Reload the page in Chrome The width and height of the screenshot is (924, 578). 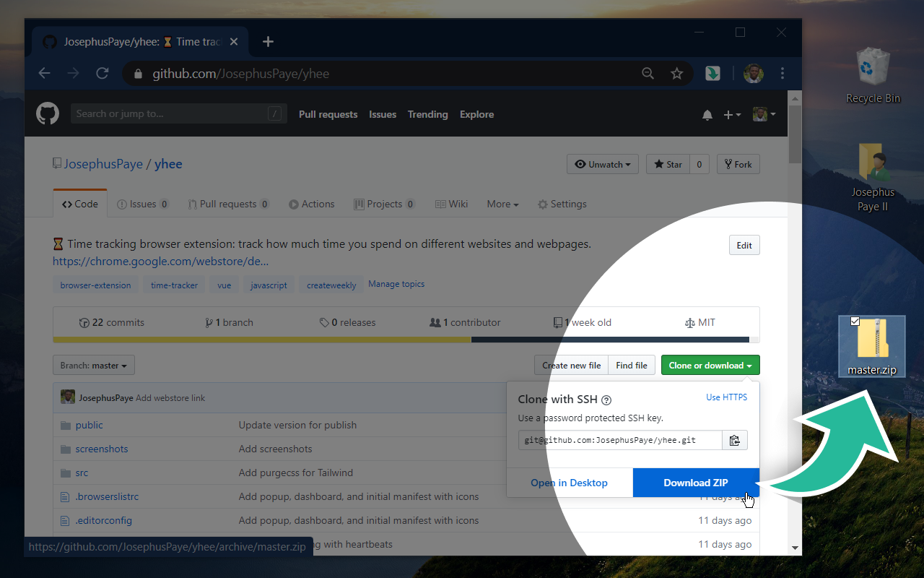click(103, 74)
